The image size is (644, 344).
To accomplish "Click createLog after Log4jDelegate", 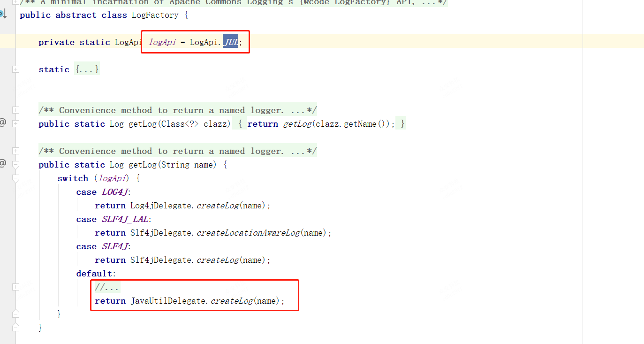I will (217, 206).
